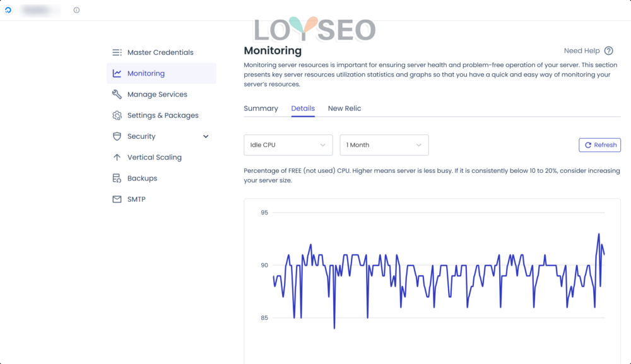Click the Cloudways logo at top left

coord(8,10)
